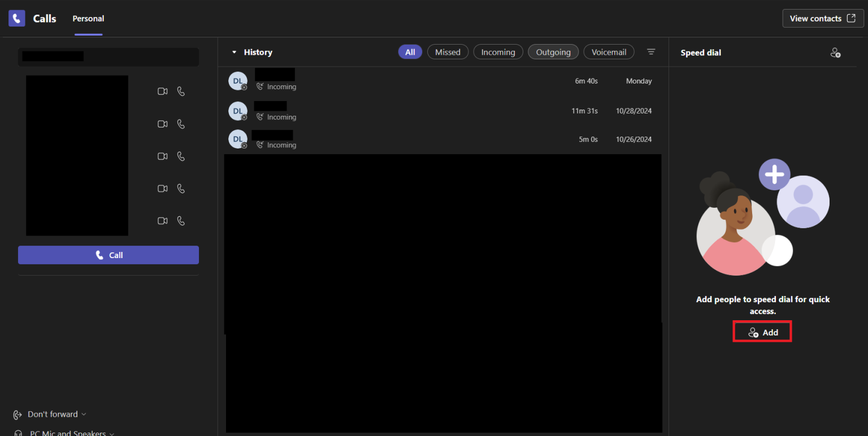Click Add button under speed dial message

pos(762,333)
